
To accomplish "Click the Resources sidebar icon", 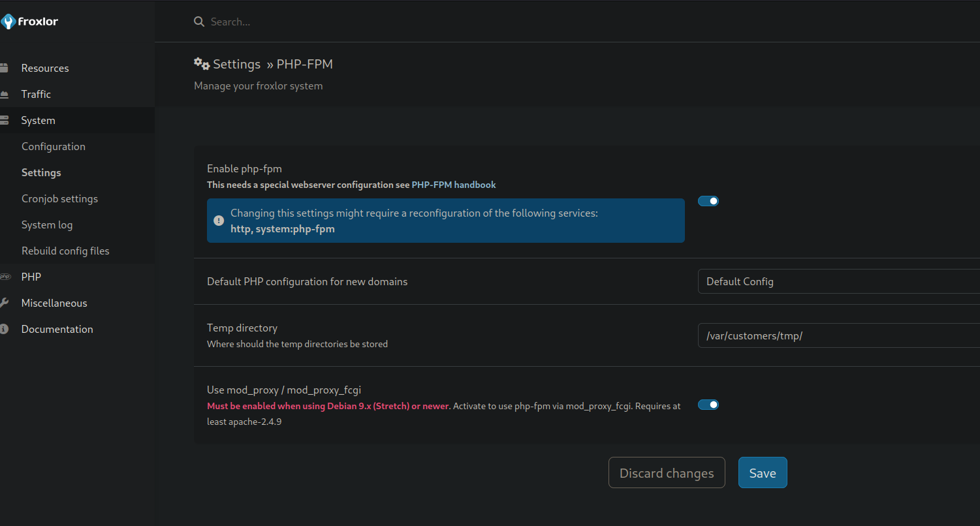I will coord(4,68).
